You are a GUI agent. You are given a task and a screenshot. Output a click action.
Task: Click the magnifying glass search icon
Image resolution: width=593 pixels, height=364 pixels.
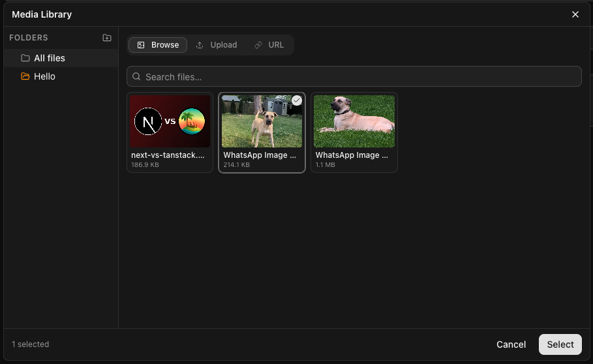pos(136,77)
